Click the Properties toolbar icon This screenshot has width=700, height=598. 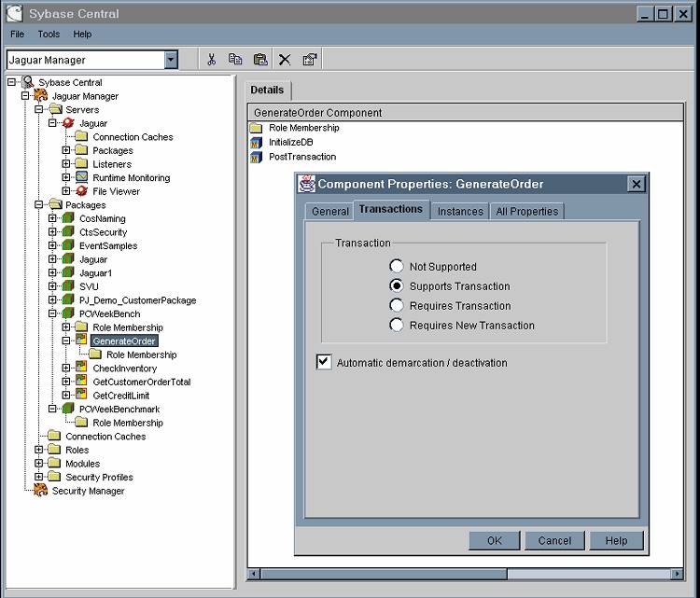pyautogui.click(x=310, y=60)
